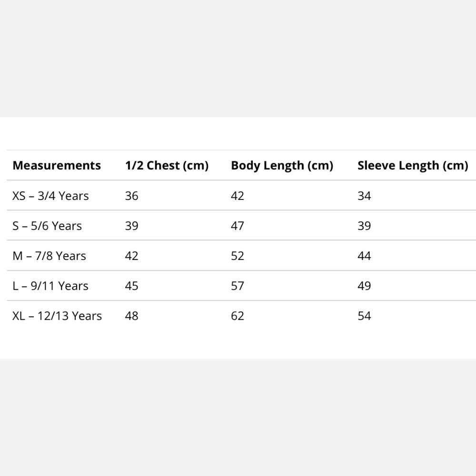The width and height of the screenshot is (476, 476).
Task: Select the L – 9/11 Years row label
Action: [x=50, y=286]
